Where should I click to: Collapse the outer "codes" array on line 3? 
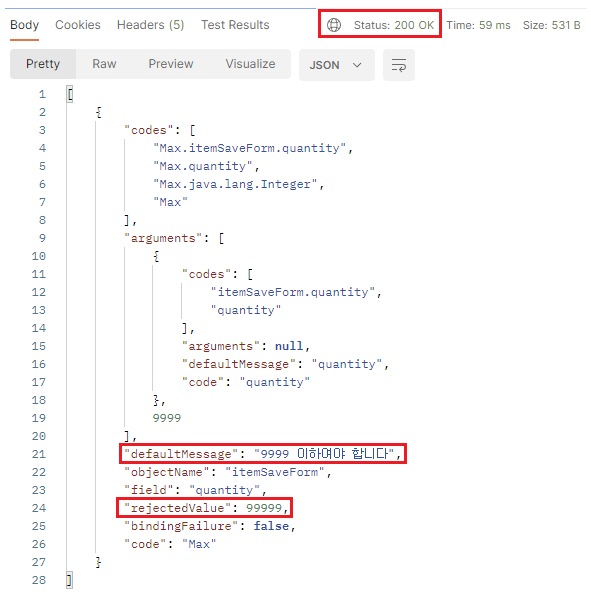coord(193,130)
